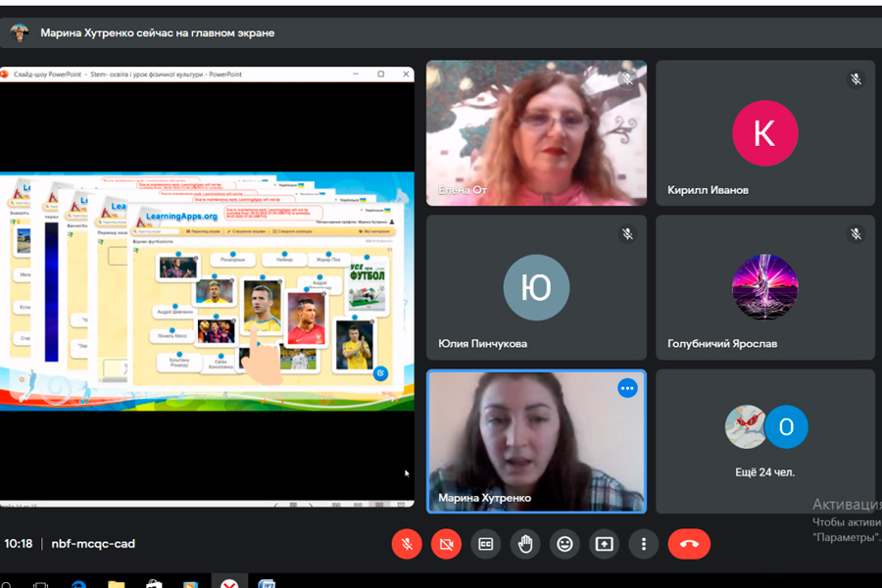The image size is (882, 588).
Task: Open the Створення вправи menu item
Action: [x=246, y=231]
